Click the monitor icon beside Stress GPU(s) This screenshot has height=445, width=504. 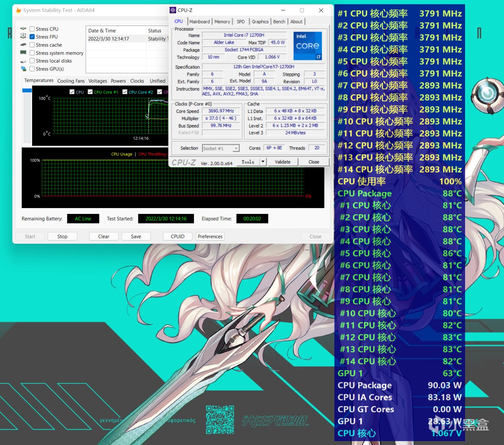[23, 69]
